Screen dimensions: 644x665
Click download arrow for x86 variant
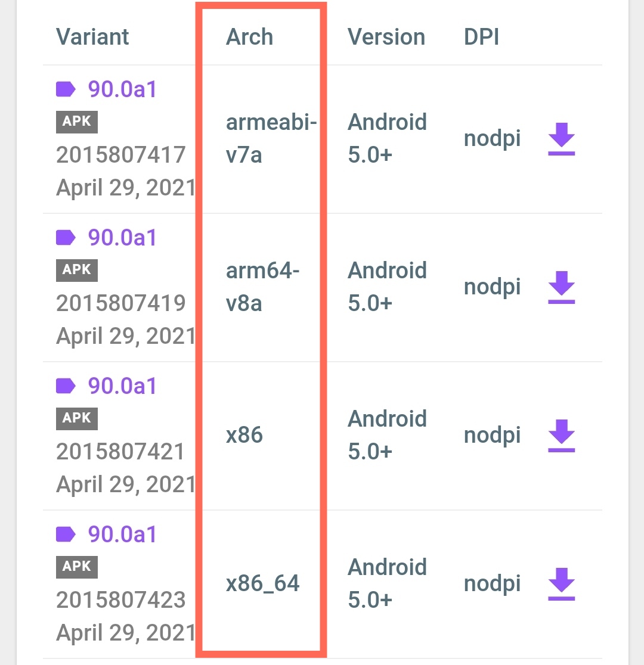coord(561,436)
